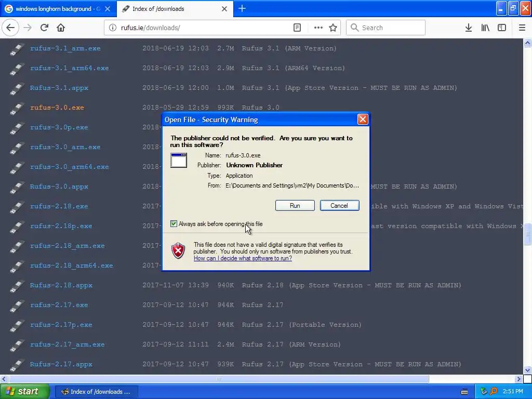Click inside the Search box
This screenshot has width=532, height=399.
click(x=385, y=28)
